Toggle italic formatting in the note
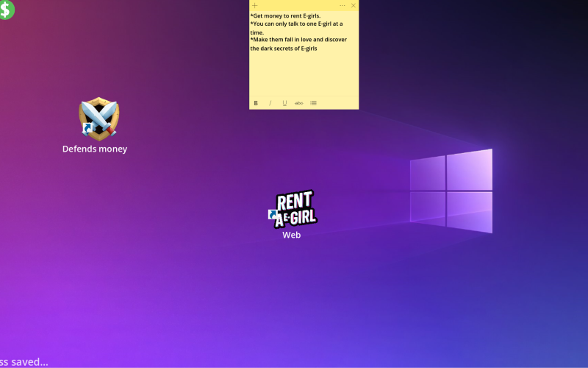588x368 pixels. [270, 103]
